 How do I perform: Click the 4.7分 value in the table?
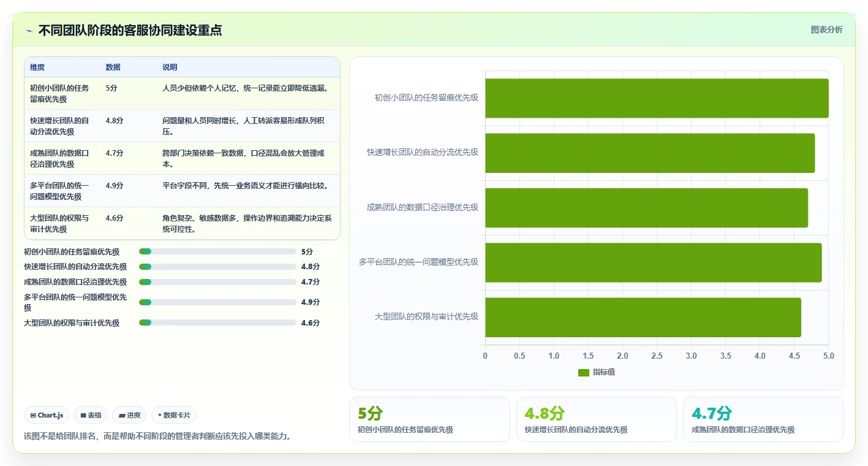pos(115,153)
